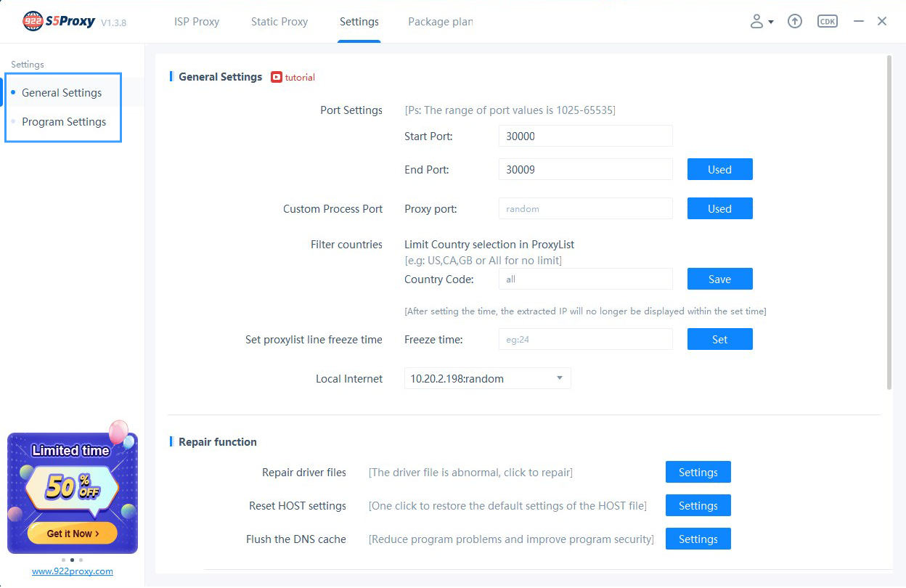Click Settings for Flush the DNS cache

click(698, 539)
